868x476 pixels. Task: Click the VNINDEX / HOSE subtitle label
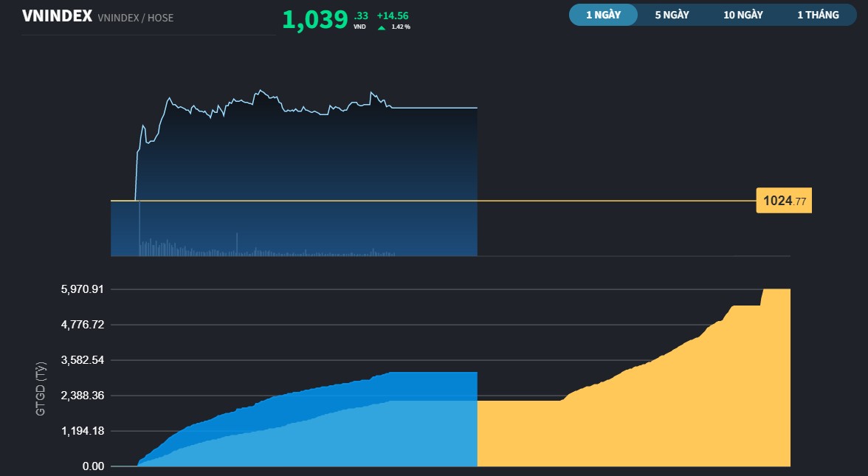137,18
